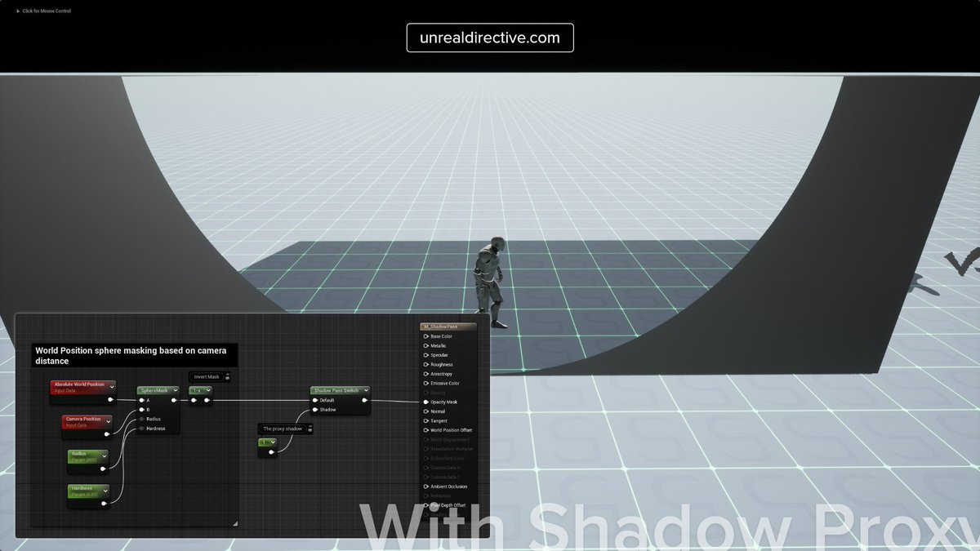Click the Opacity Mask pin on M_ShadowPass

click(426, 402)
